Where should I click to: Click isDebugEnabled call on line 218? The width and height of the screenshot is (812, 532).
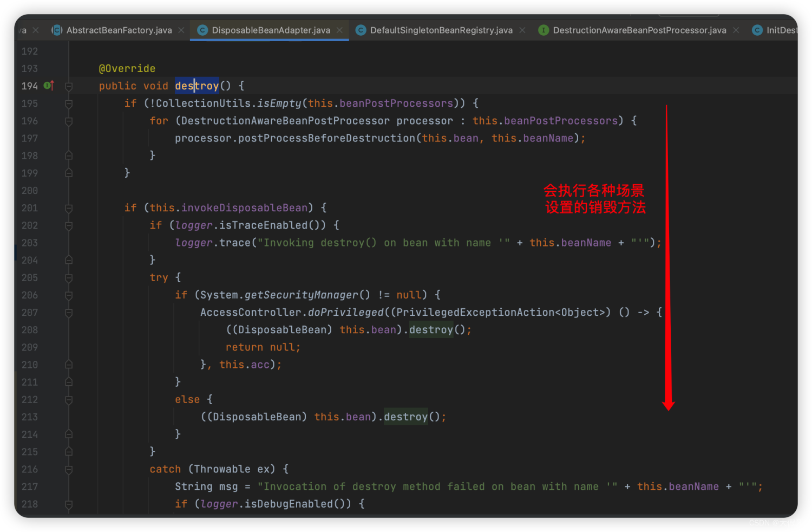[289, 504]
